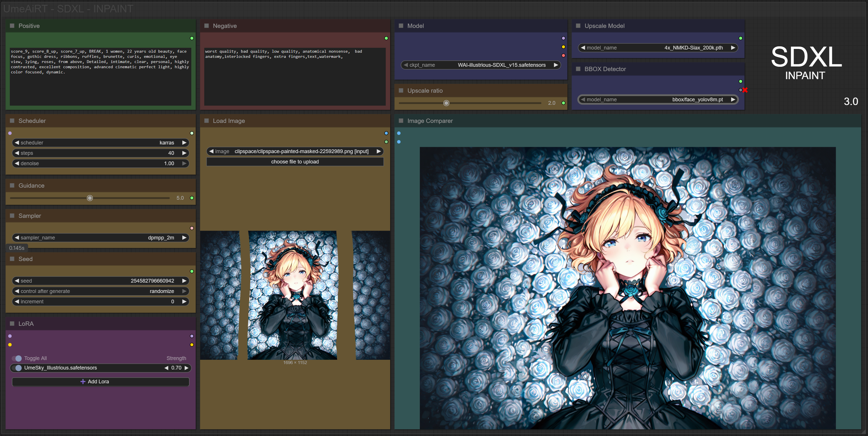Click the plus icon on Add Lora

pos(83,381)
